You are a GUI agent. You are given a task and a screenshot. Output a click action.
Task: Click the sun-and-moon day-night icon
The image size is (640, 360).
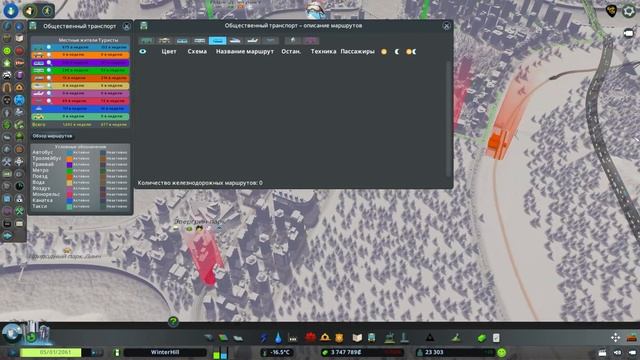pos(411,51)
